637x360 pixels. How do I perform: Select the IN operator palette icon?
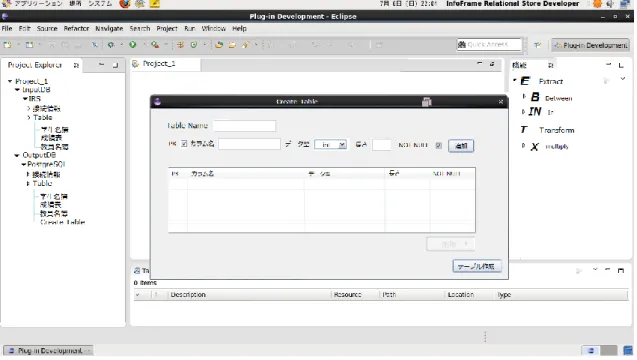(535, 111)
